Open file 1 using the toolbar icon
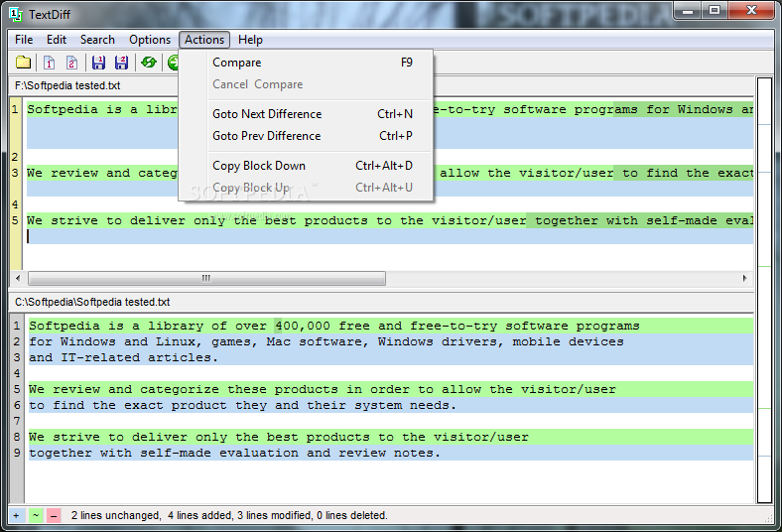The height and width of the screenshot is (532, 782). [x=49, y=63]
